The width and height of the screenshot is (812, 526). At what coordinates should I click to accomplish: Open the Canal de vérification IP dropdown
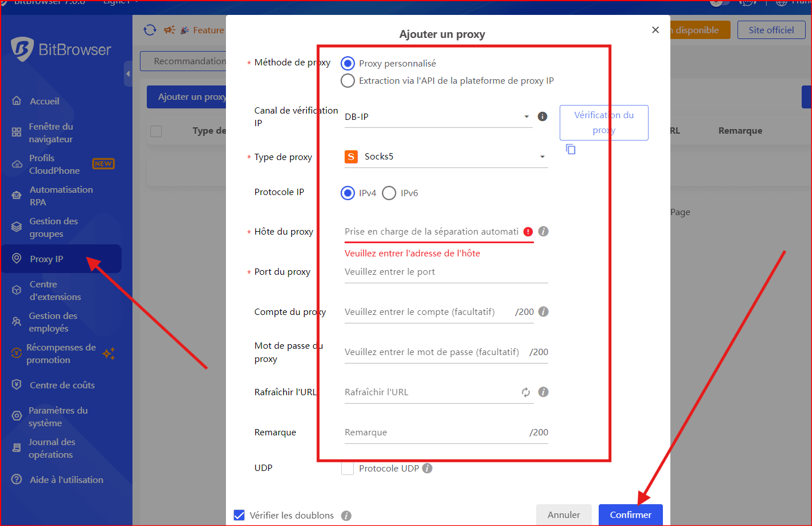point(438,116)
